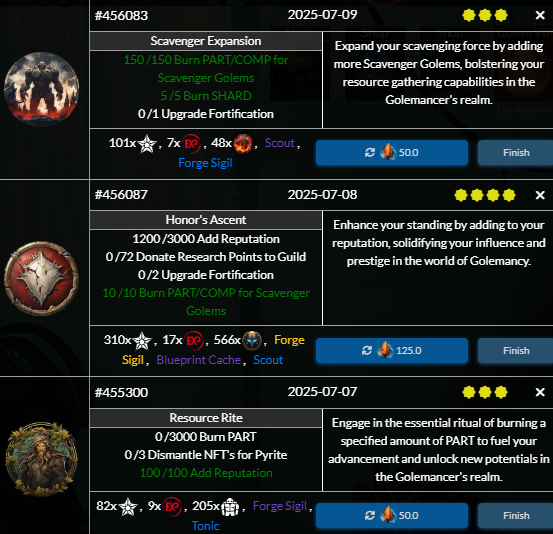Finish the Resource Rite quest
The width and height of the screenshot is (553, 534).
(516, 516)
